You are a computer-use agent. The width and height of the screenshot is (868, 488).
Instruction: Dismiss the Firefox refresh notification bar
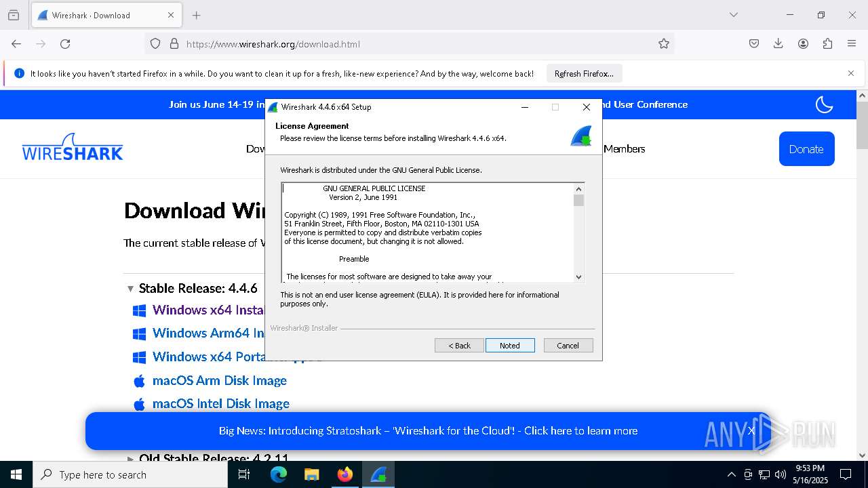point(851,73)
